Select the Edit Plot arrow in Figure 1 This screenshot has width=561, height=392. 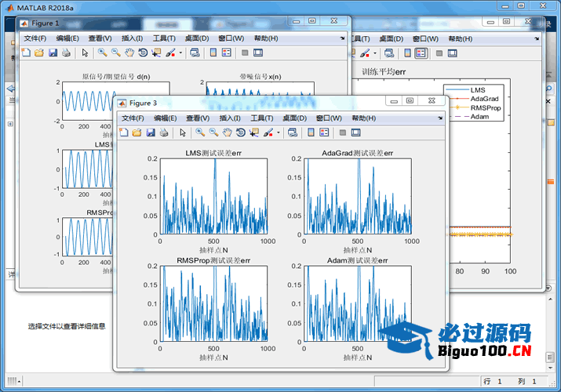click(x=85, y=53)
